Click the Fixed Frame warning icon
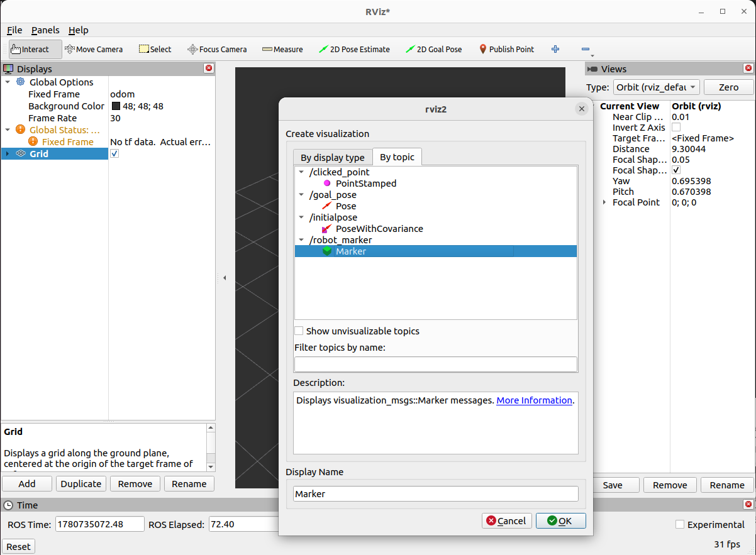 [x=33, y=142]
